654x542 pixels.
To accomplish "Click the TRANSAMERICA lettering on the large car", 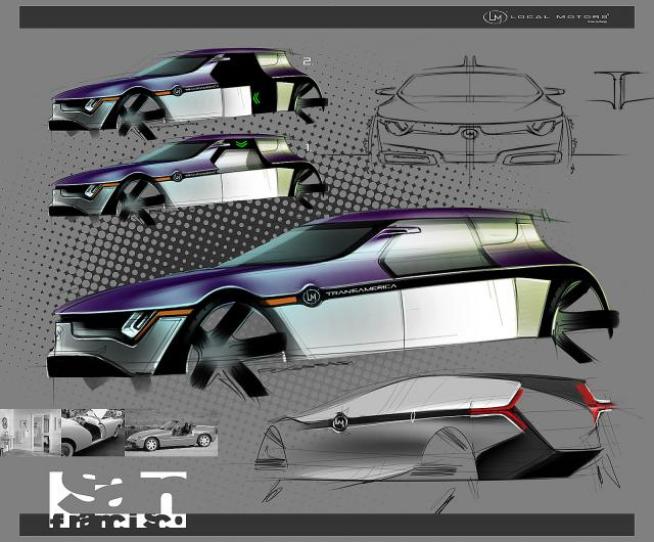I will pos(360,290).
